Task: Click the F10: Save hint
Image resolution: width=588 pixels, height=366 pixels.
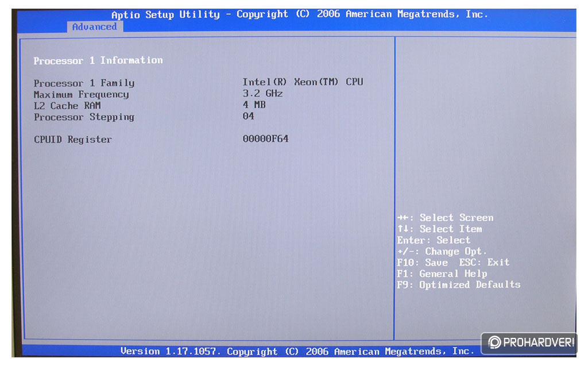Action: pyautogui.click(x=423, y=263)
